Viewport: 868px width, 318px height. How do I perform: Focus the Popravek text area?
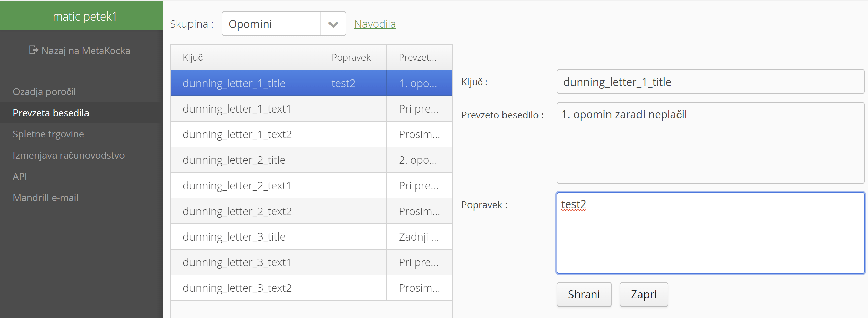pos(710,233)
